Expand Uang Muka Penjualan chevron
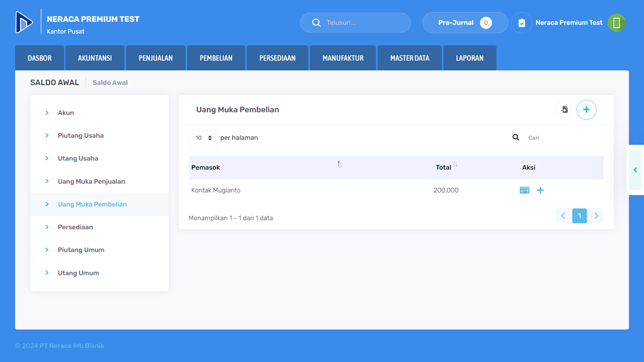 [x=47, y=181]
